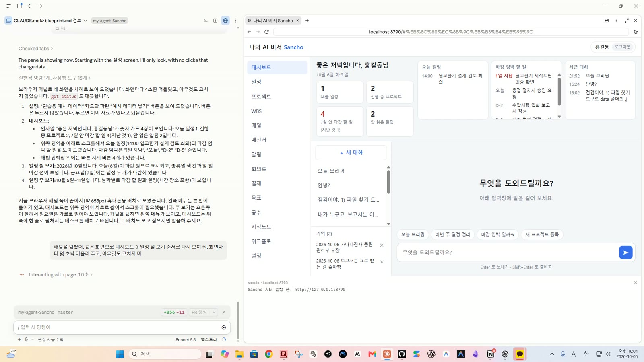Screen dimensions: 644x362
Task: Open the hamburger menu icon at top-left
Action: tap(8, 6)
